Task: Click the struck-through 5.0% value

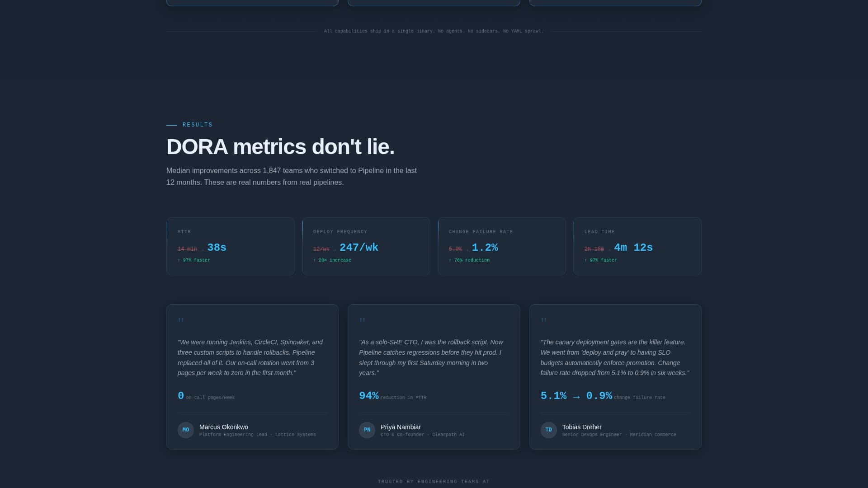Action: click(455, 249)
